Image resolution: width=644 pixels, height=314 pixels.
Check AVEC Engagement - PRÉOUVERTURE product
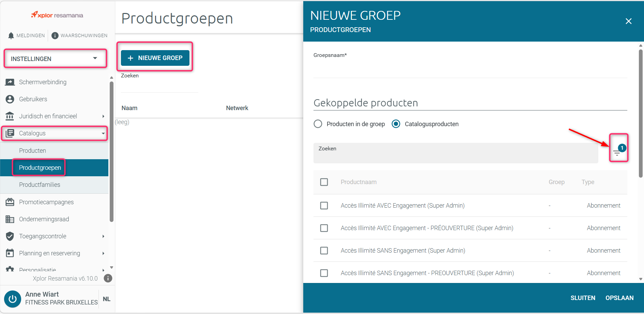click(x=324, y=228)
